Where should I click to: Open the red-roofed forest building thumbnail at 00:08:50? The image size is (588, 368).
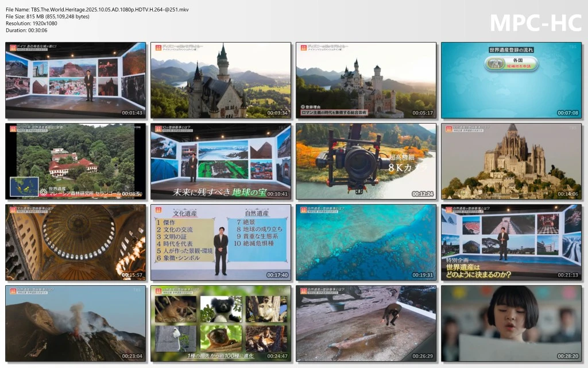point(76,161)
